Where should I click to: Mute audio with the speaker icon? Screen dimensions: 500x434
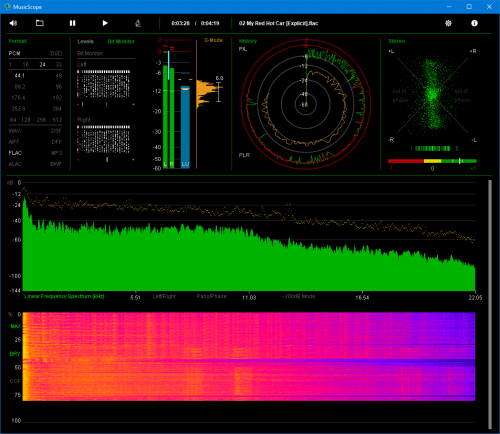point(13,23)
